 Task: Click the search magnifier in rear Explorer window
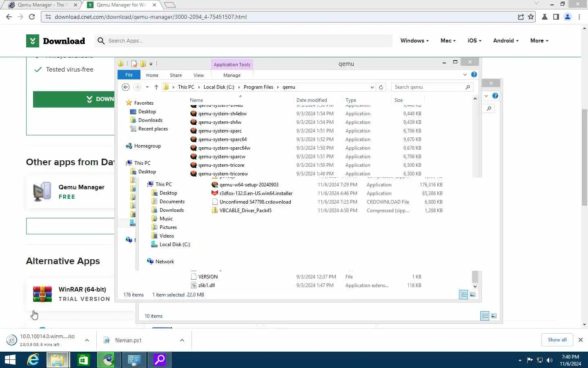pos(489,108)
